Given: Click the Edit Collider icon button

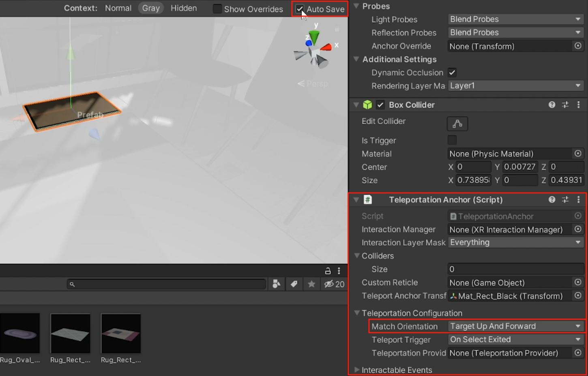Looking at the screenshot, I should tap(457, 124).
